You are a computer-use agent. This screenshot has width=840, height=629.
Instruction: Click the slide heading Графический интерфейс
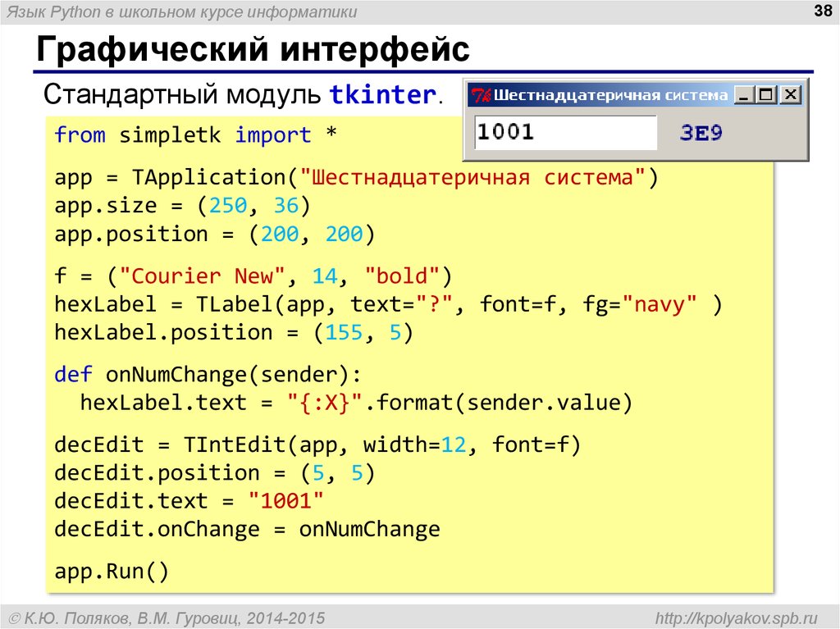(x=254, y=50)
